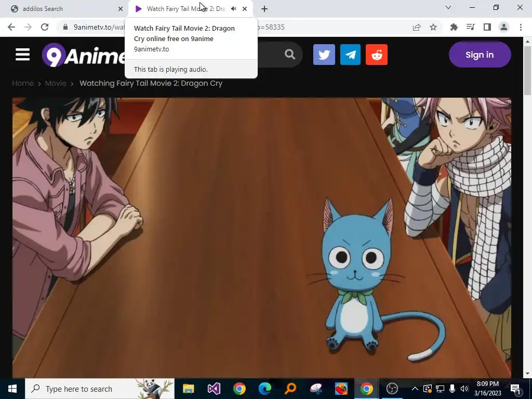Open the taskbar volume control
The width and height of the screenshot is (532, 399).
464,389
